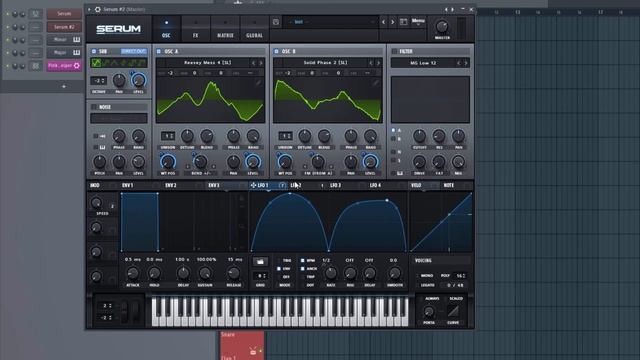Click the LFO 1 drag-assign crosshair icon

click(x=253, y=185)
